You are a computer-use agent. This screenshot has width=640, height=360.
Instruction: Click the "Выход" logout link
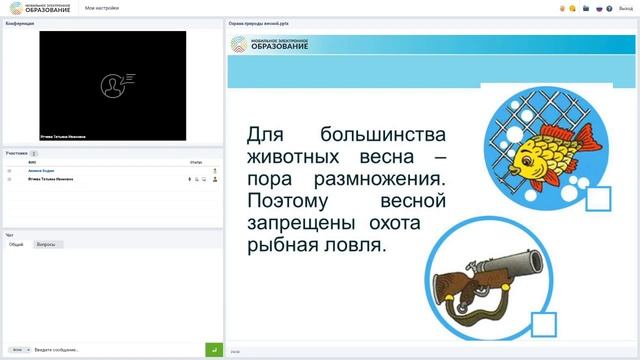click(625, 9)
